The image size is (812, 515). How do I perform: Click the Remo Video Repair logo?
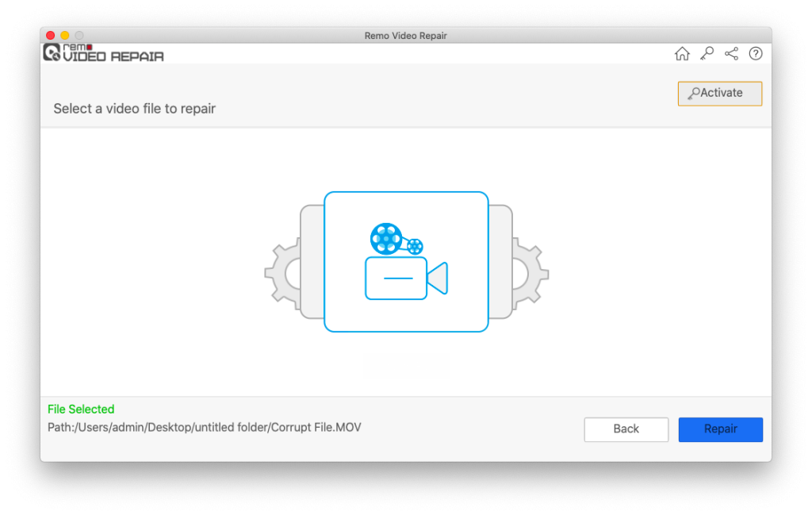pyautogui.click(x=104, y=53)
